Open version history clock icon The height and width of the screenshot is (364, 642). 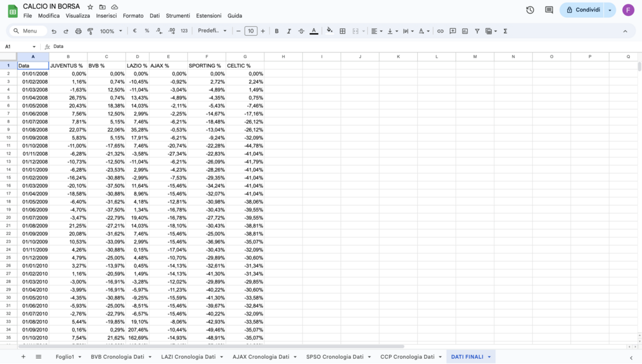tap(530, 10)
